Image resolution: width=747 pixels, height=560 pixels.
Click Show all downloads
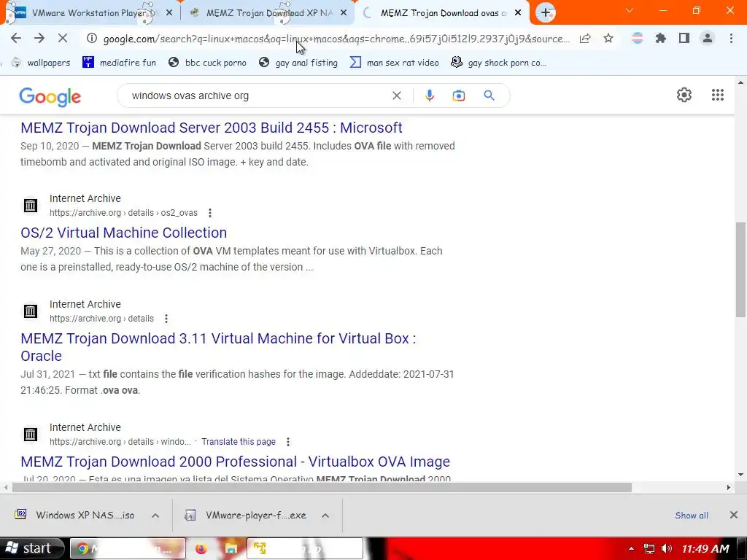[692, 516]
